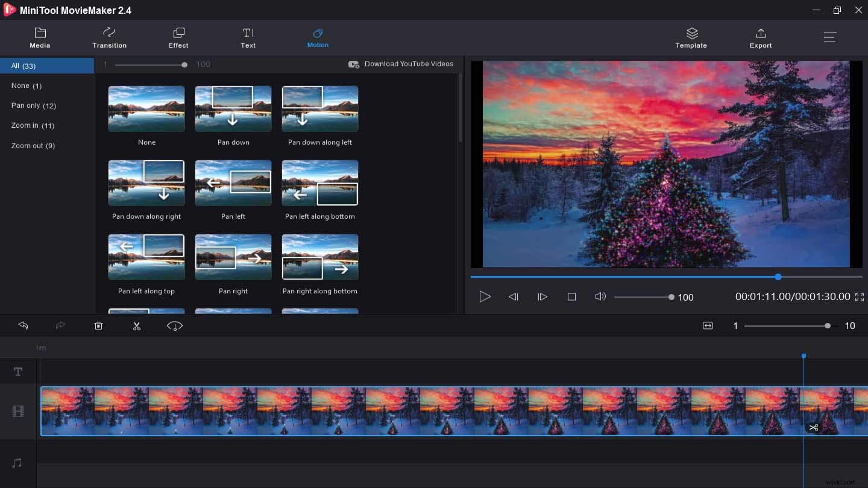Select the Text tool

point(248,38)
